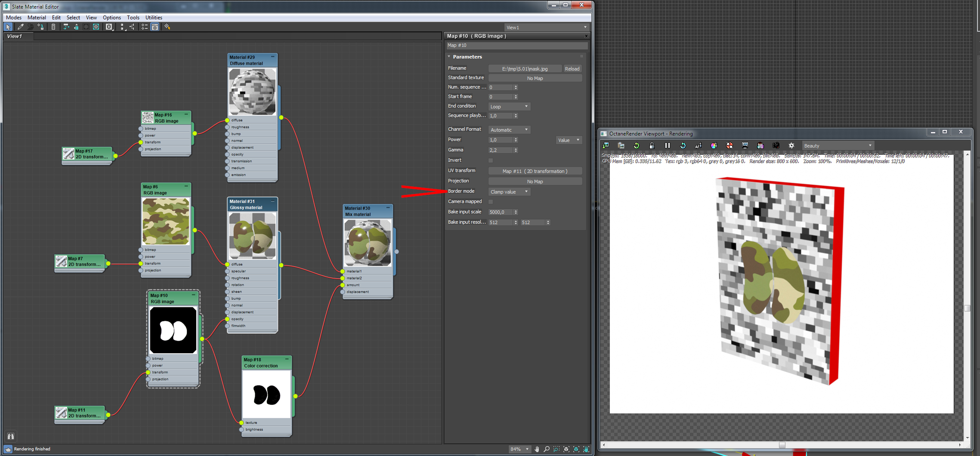Click white balance color picker icon
The height and width of the screenshot is (456, 980).
click(x=714, y=146)
